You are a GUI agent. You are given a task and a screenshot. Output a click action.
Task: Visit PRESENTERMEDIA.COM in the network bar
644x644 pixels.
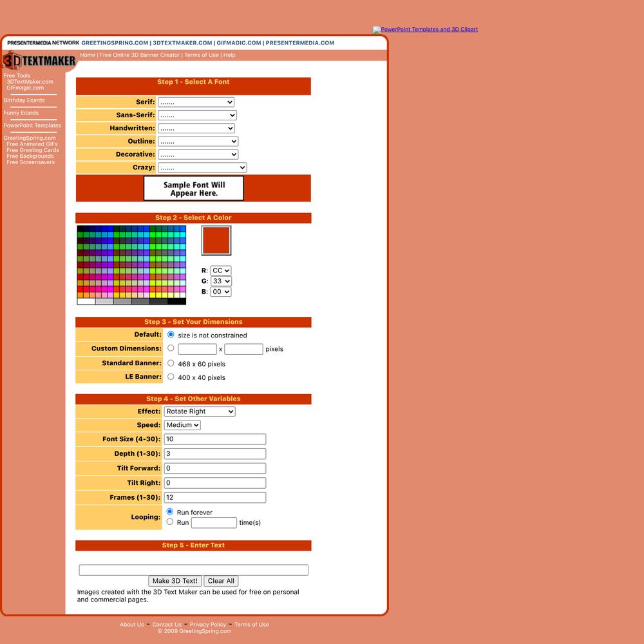tap(300, 43)
